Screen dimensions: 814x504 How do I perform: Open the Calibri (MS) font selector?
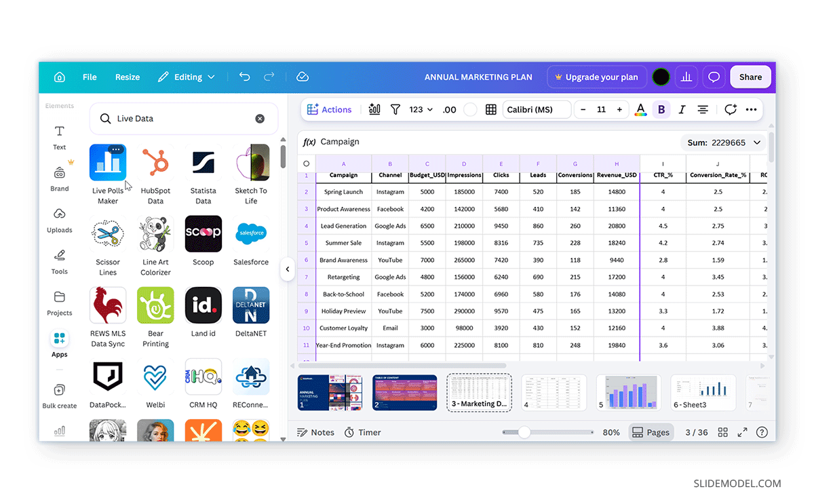point(537,109)
